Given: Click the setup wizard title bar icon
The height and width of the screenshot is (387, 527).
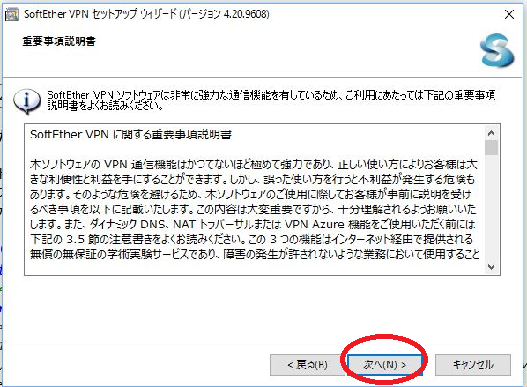Looking at the screenshot, I should (x=12, y=15).
